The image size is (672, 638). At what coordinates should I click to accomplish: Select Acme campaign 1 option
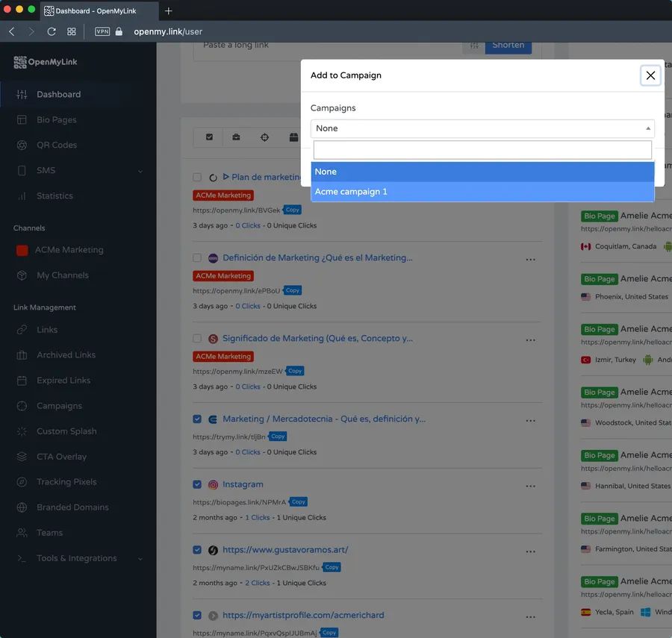click(x=482, y=191)
